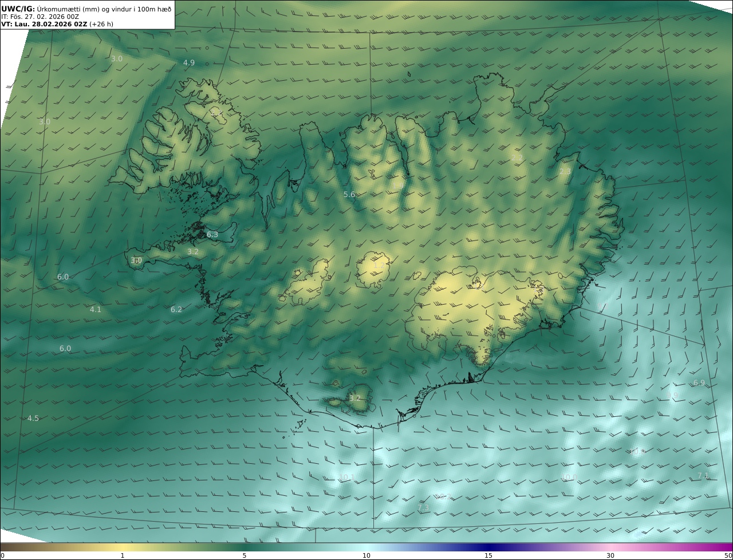The image size is (733, 560).
Task: Select the 'VT: Lau. 28.02.2026 02Z' valid-time line
Action: click(x=44, y=25)
